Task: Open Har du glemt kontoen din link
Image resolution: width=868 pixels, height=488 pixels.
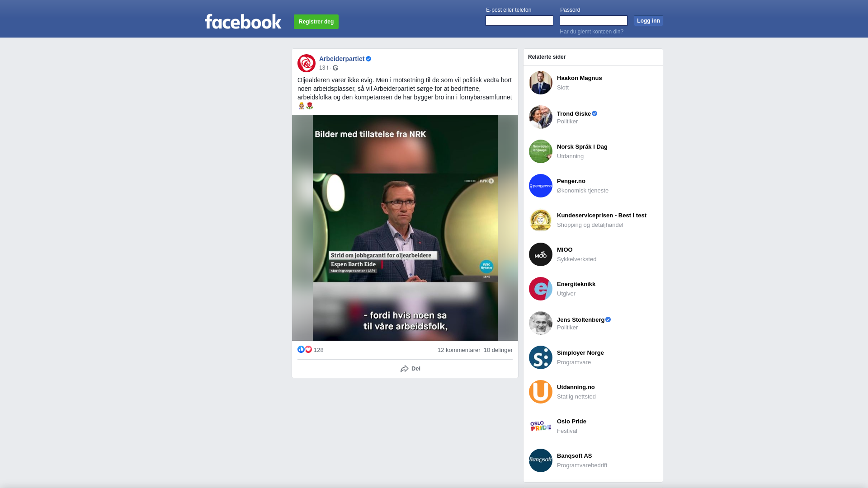Action: pyautogui.click(x=591, y=32)
